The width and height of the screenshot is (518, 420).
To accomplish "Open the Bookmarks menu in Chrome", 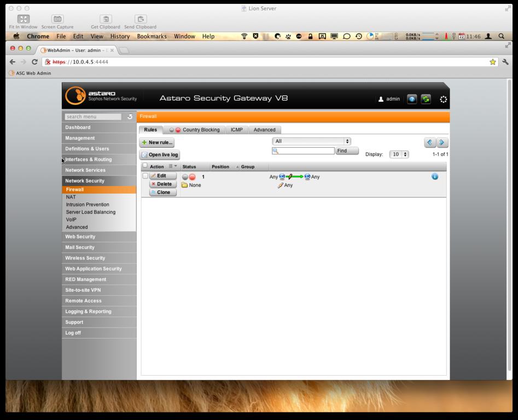I will coord(152,36).
